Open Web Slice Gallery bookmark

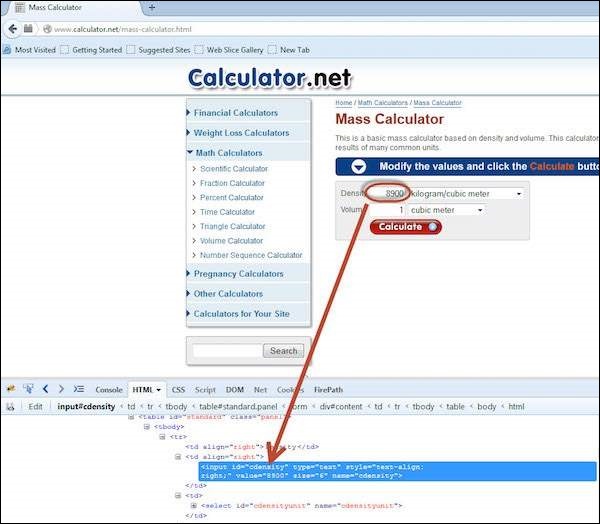tap(235, 50)
